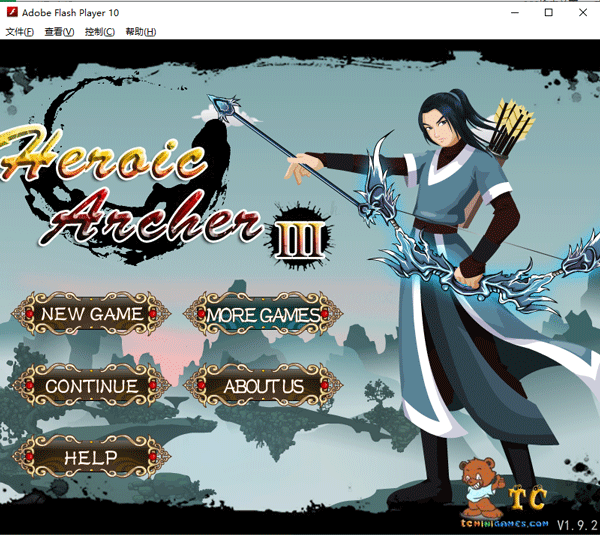Open the 文件(F) menu
600x535 pixels.
(x=20, y=32)
